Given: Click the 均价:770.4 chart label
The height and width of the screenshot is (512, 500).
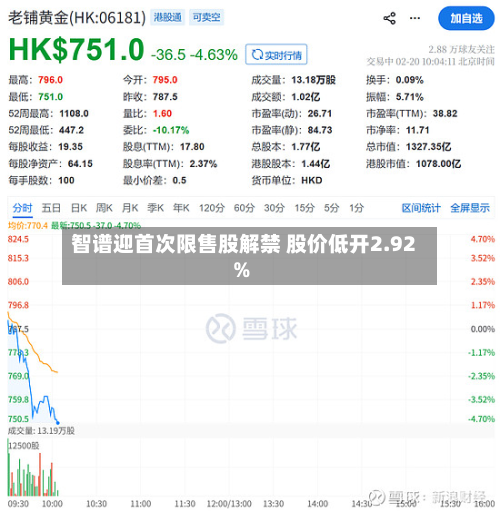Looking at the screenshot, I should [x=28, y=226].
